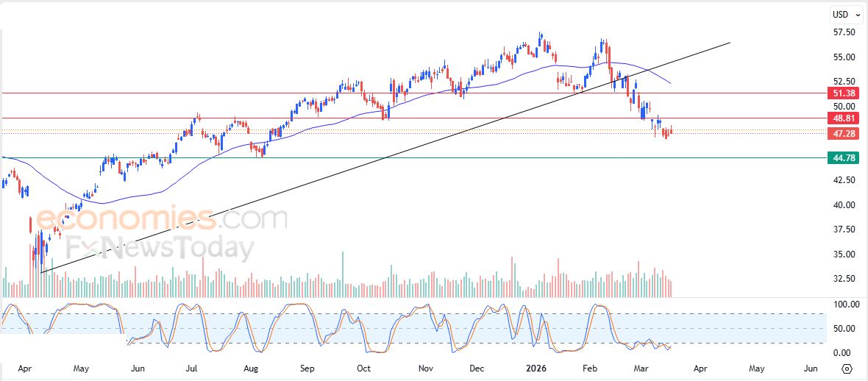
Task: Open chart settings hexagon icon
Action: (x=847, y=368)
